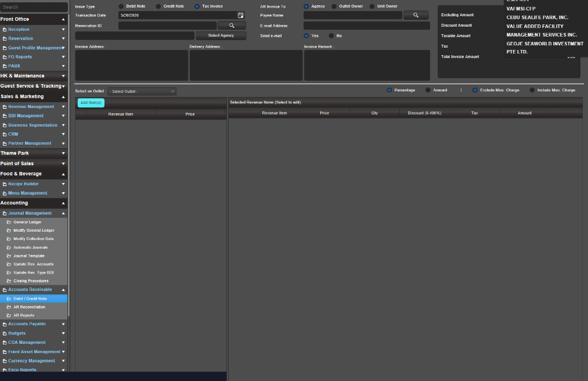Click the Journal Template folder icon
The width and height of the screenshot is (588, 381).
pyautogui.click(x=9, y=256)
